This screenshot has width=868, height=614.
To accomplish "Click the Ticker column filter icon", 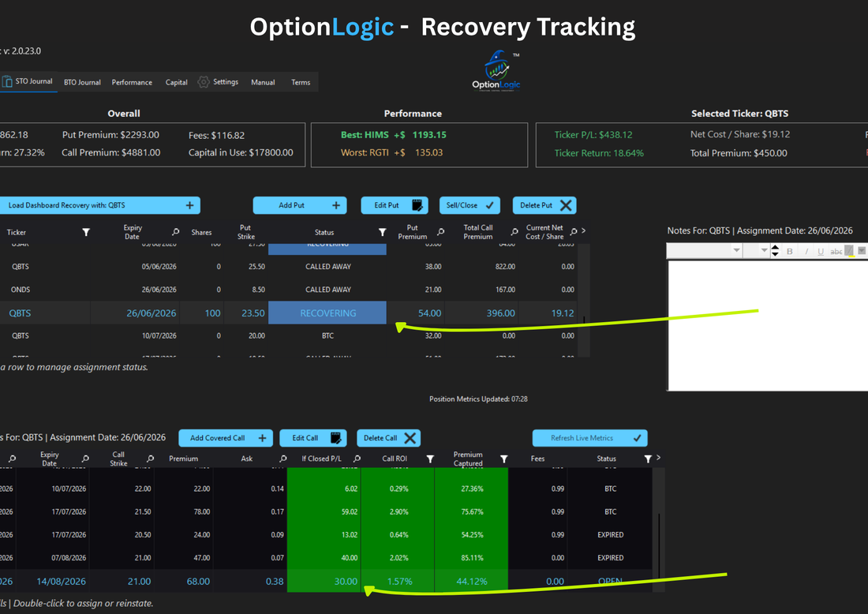I will click(86, 232).
